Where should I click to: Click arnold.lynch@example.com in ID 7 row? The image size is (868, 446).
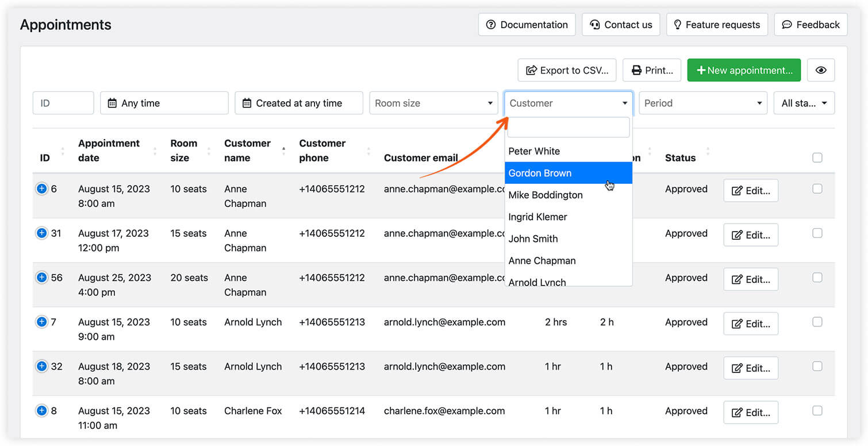444,322
